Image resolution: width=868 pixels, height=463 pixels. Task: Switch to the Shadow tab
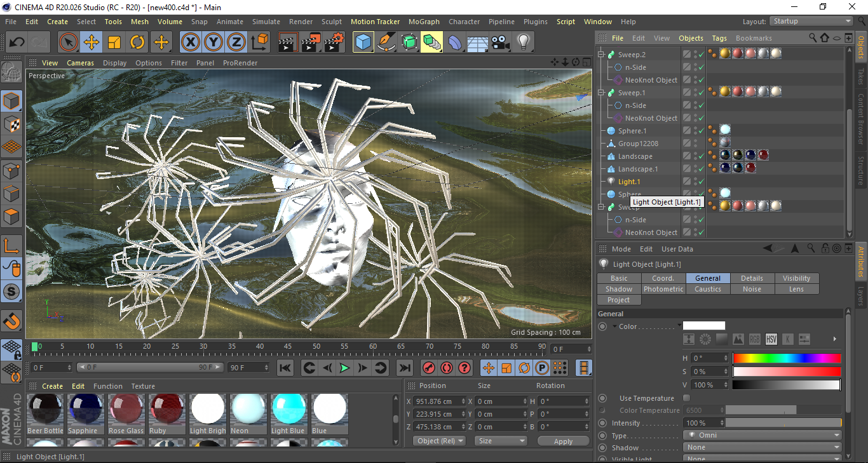coord(619,289)
